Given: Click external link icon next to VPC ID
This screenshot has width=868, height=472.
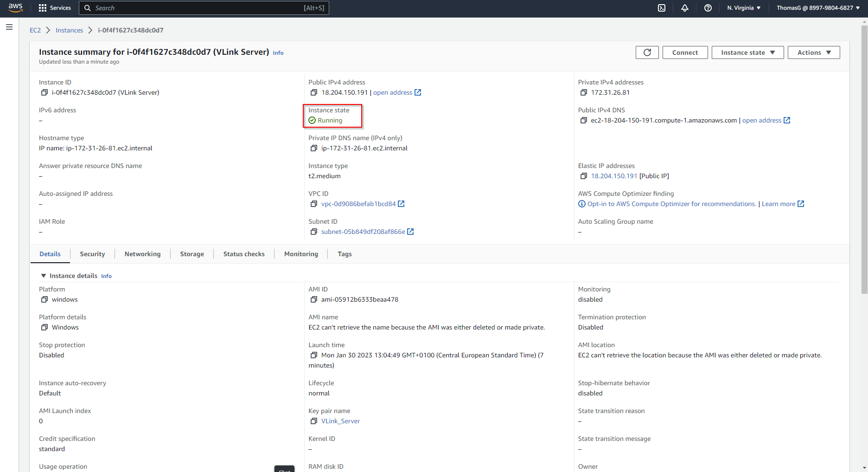Looking at the screenshot, I should click(x=402, y=204).
